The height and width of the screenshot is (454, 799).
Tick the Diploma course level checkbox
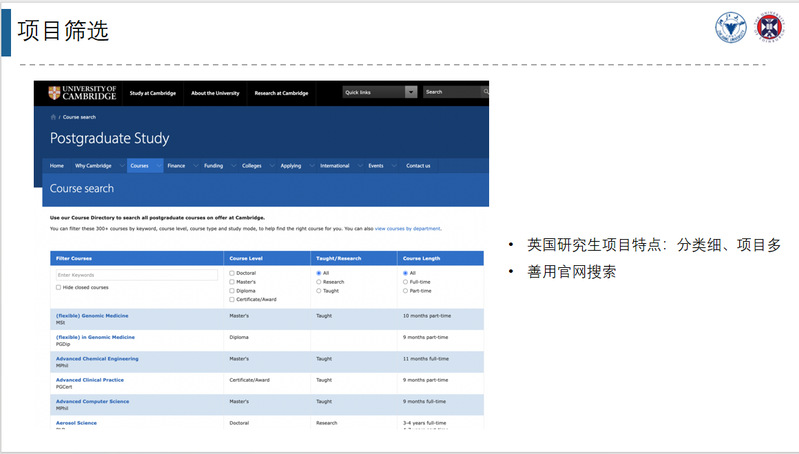pyautogui.click(x=232, y=290)
